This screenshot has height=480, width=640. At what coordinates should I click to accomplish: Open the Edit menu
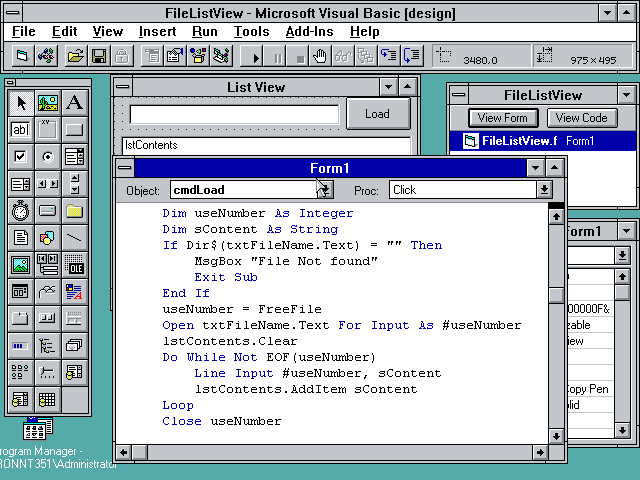tap(64, 31)
